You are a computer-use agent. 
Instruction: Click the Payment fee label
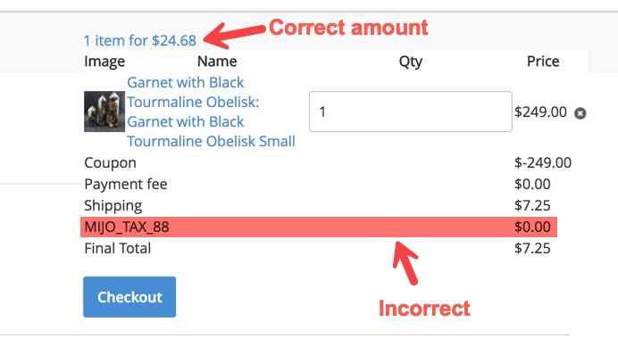point(126,185)
